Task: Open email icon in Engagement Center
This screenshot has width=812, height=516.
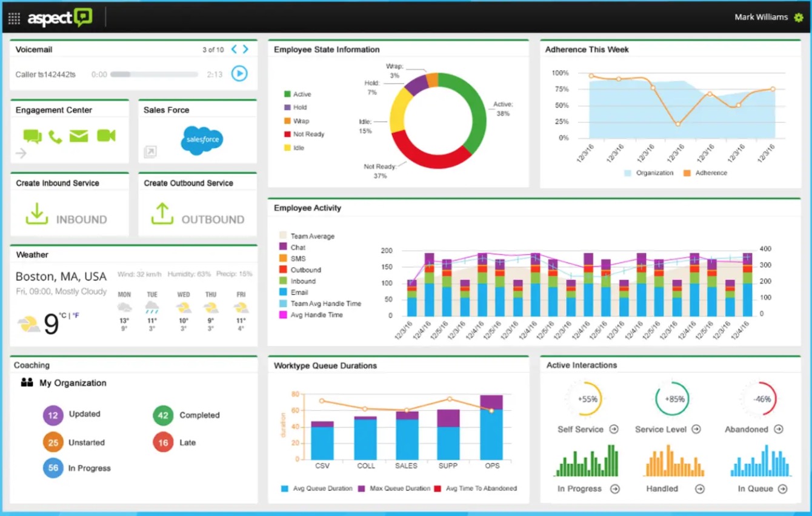Action: (x=79, y=136)
